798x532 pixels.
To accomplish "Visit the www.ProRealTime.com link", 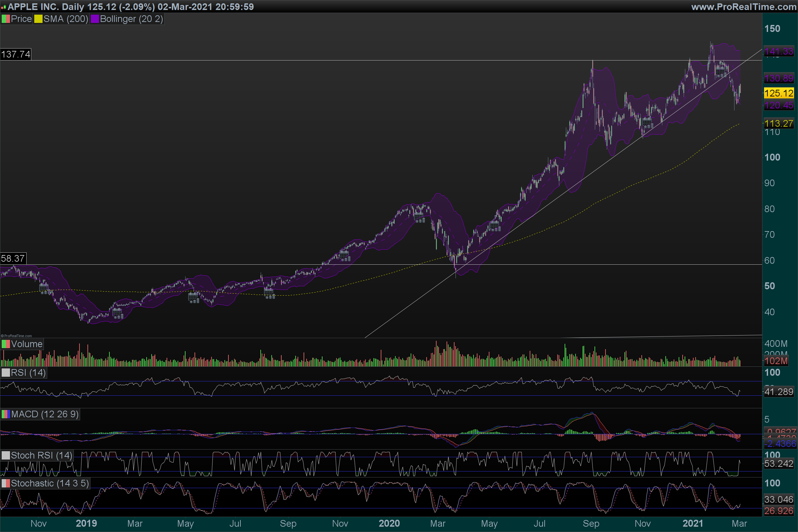I will coord(744,7).
